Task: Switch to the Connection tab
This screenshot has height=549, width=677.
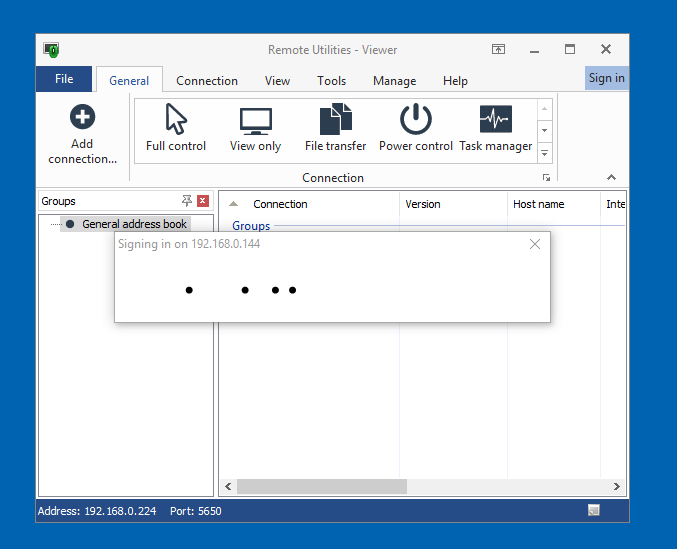Action: point(207,81)
